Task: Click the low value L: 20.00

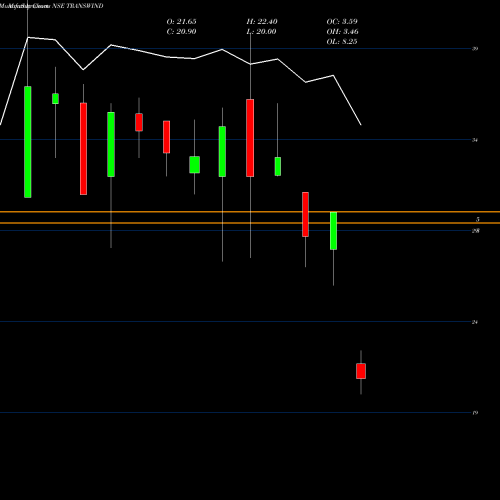Action: click(261, 32)
